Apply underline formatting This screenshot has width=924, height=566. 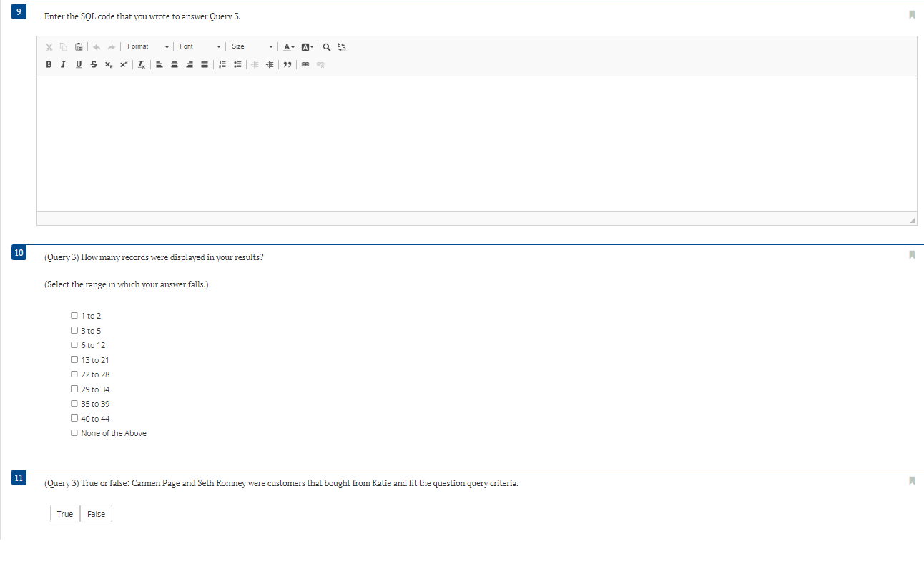(x=79, y=64)
